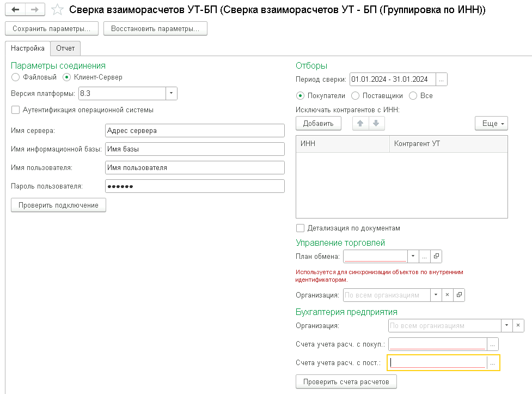Viewport: 532px width, 394px height.
Task: Open the Настройка tab
Action: click(28, 48)
